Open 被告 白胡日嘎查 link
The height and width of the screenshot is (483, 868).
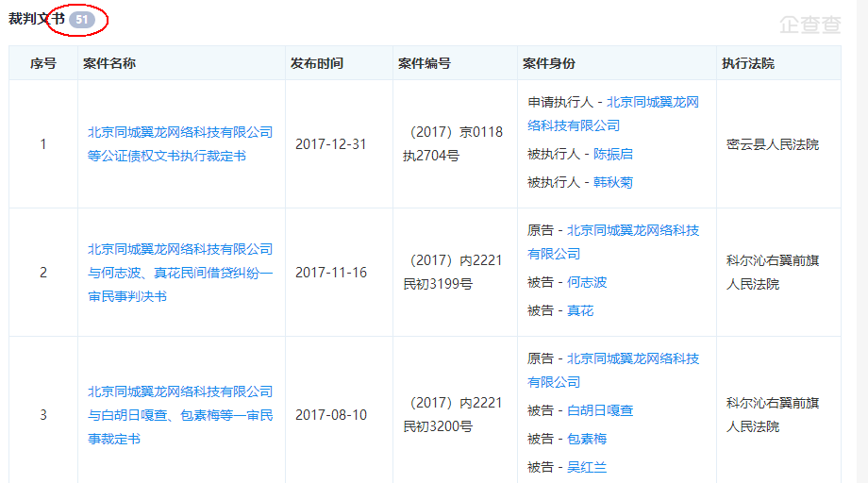pos(600,410)
